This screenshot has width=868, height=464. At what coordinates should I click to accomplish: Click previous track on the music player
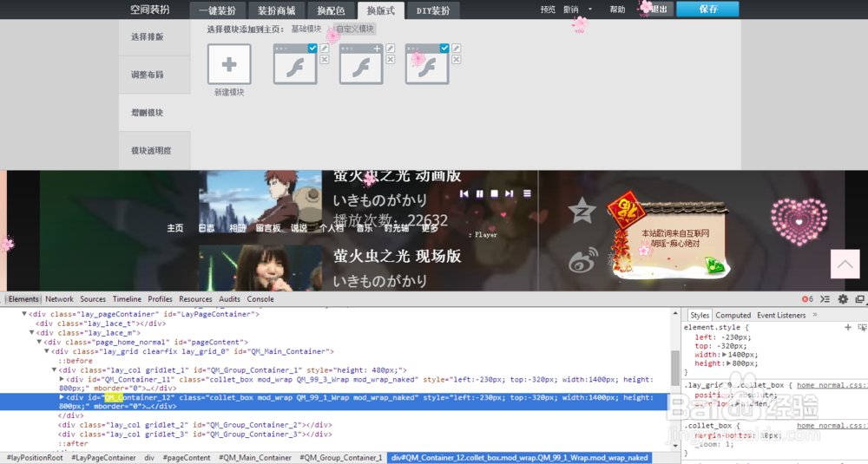[x=464, y=193]
